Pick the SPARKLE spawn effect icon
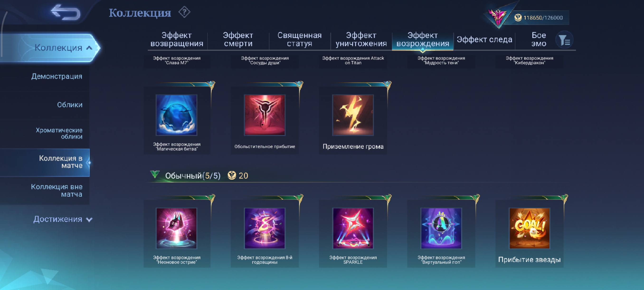This screenshot has width=644, height=290. click(353, 228)
